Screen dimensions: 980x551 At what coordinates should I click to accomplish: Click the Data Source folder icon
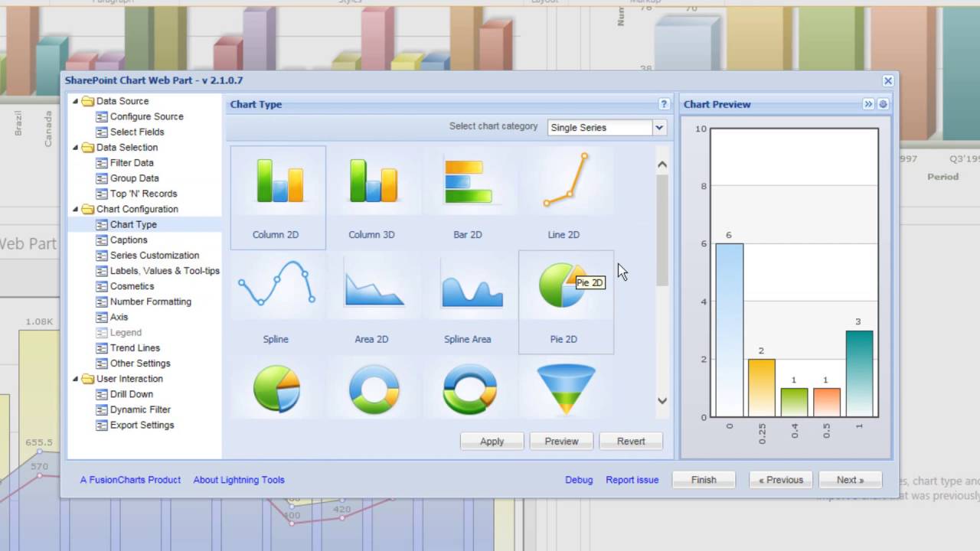point(87,101)
